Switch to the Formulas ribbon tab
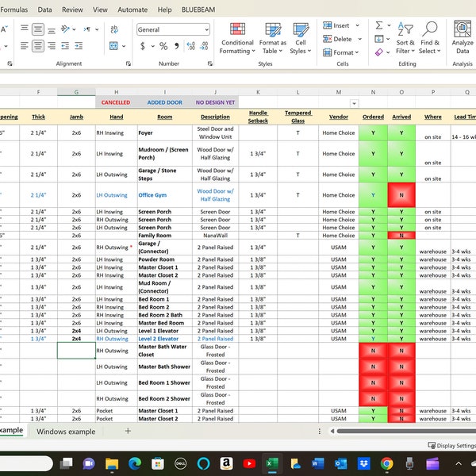Screen dimensions: 476x476 click(x=14, y=10)
